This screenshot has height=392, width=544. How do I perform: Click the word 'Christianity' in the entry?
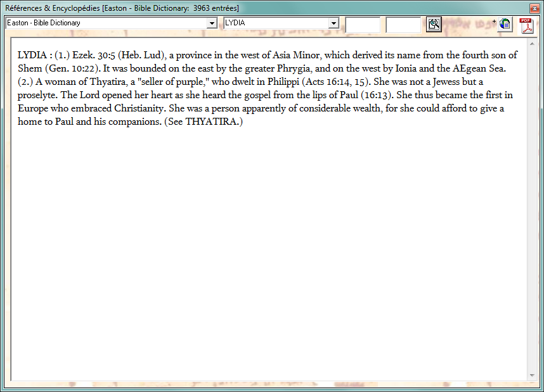pos(138,108)
